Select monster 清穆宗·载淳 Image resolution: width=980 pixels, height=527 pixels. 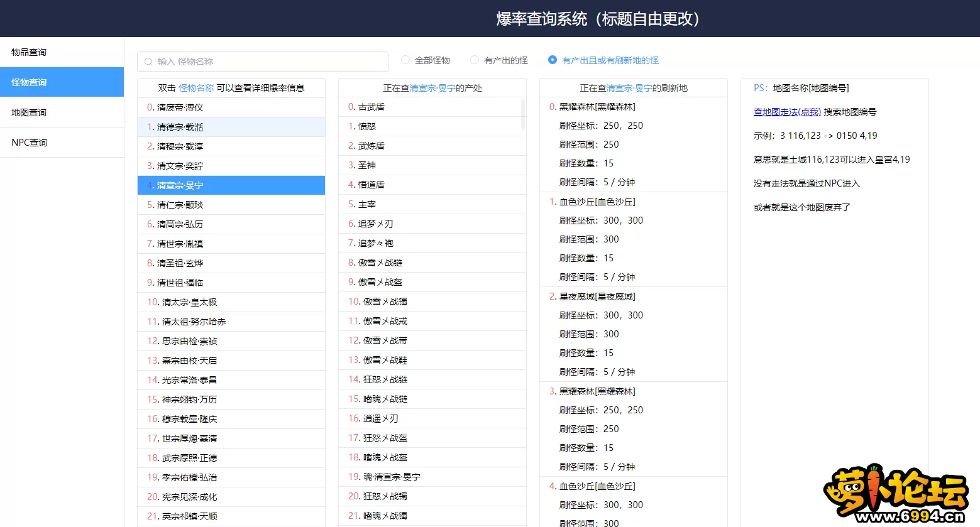231,146
